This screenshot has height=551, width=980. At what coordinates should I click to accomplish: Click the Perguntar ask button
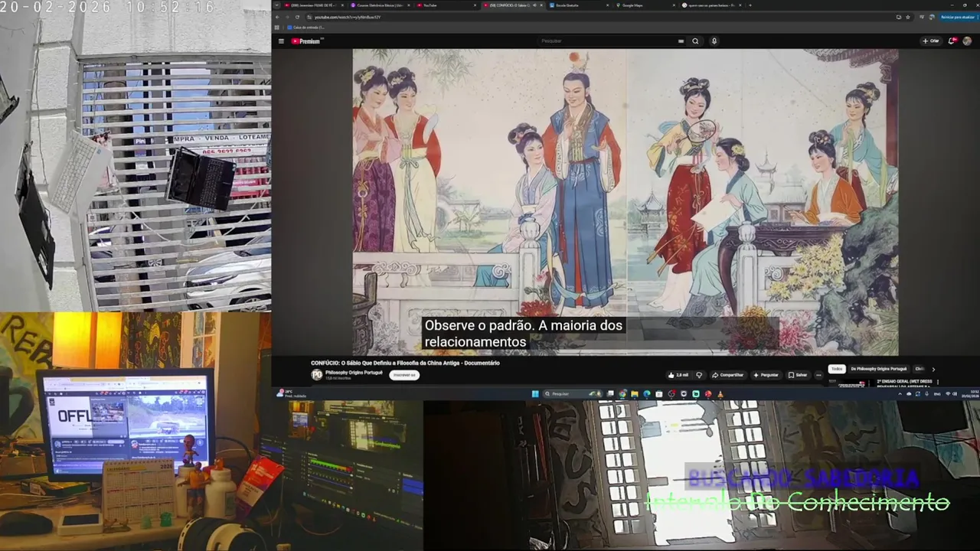click(x=766, y=375)
